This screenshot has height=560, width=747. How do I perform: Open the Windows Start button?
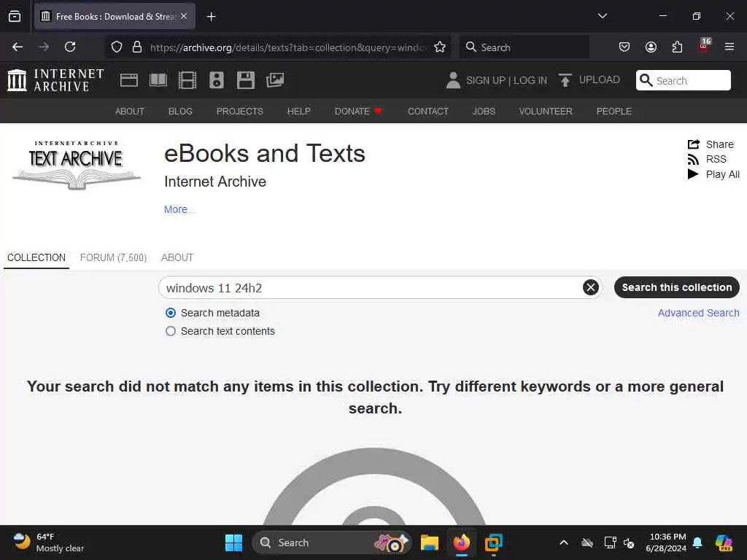coord(233,542)
